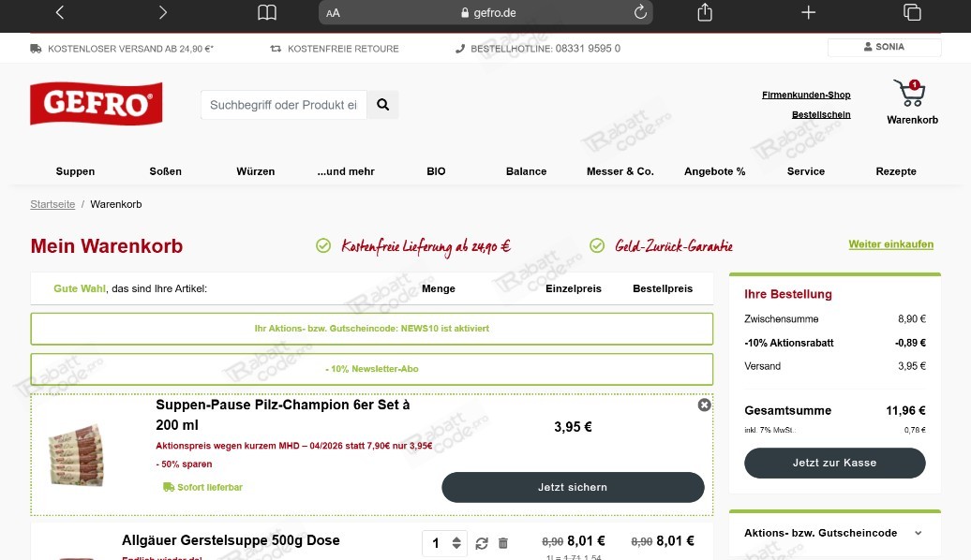
Task: Expand the Aktions- bzw. Gutscheincode section
Action: tap(835, 533)
